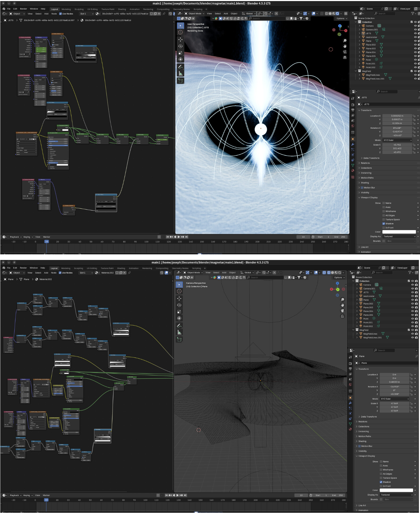The height and width of the screenshot is (513, 420).
Task: Select the Move tool in lower Blender window
Action: 179,298
